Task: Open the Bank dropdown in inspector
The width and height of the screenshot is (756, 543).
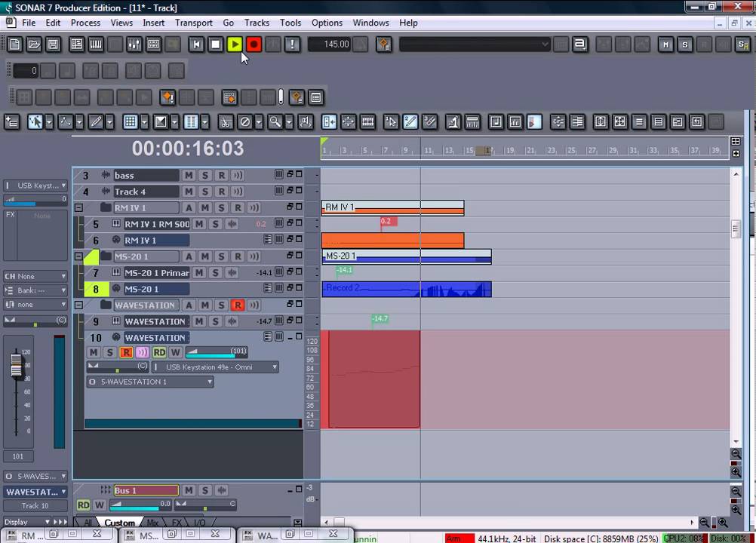Action: pos(35,290)
